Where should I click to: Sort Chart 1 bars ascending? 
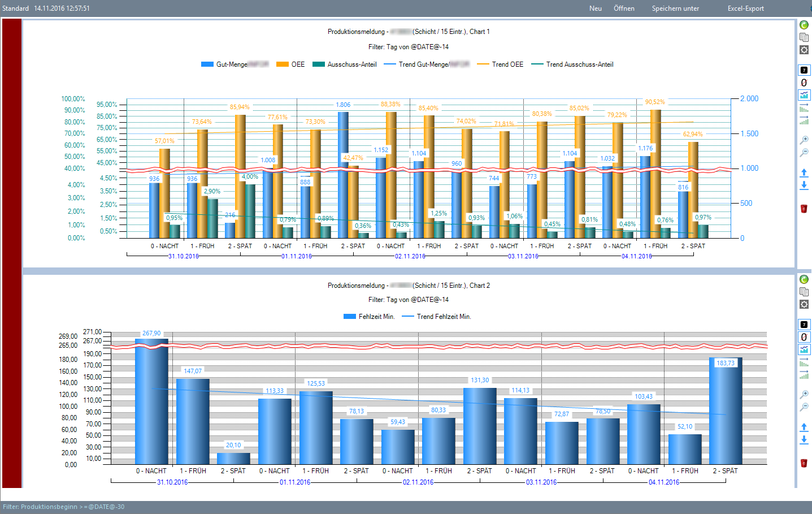click(804, 120)
